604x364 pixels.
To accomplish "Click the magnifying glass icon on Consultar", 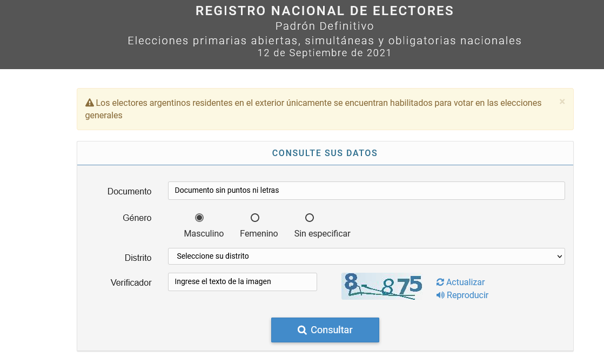I will point(302,330).
